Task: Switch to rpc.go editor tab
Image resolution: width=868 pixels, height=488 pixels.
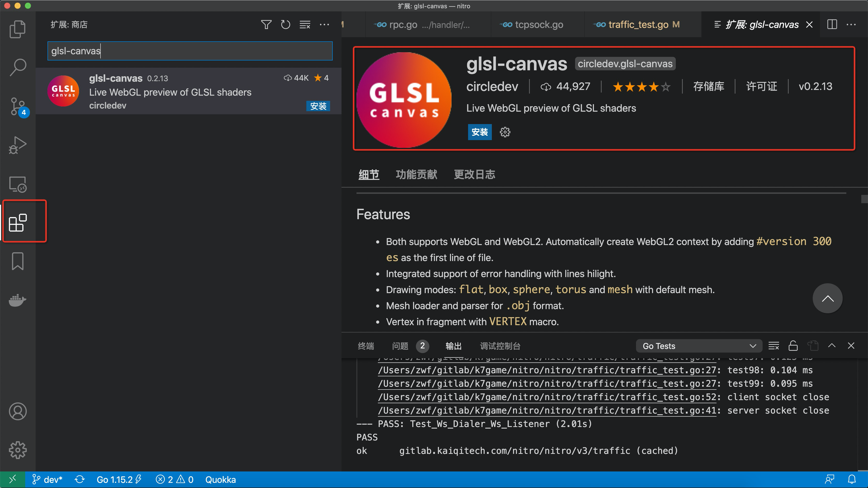Action: [x=428, y=25]
